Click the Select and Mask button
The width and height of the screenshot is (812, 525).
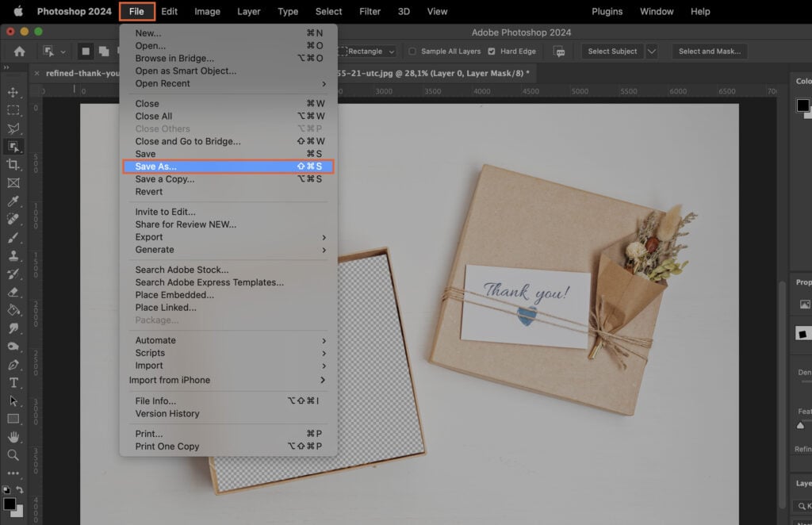pyautogui.click(x=709, y=51)
